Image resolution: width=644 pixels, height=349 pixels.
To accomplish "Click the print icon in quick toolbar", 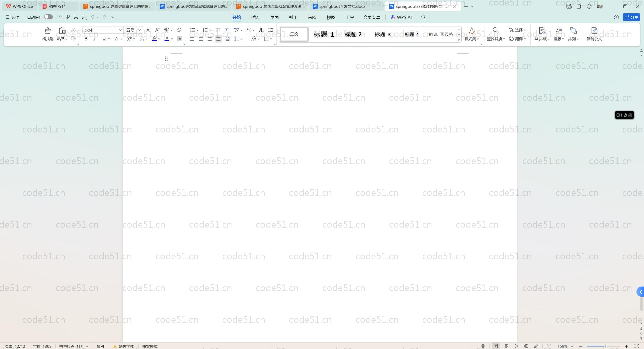I will coord(76,17).
